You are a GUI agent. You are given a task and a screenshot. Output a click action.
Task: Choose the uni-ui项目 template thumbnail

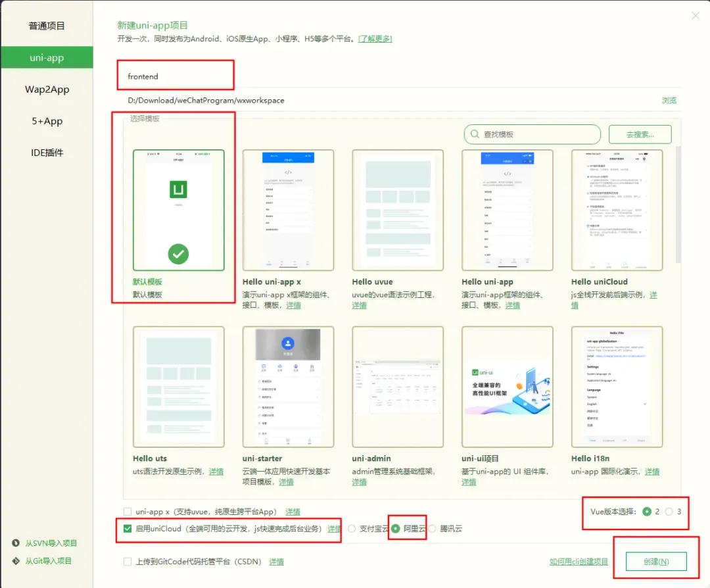click(x=507, y=387)
